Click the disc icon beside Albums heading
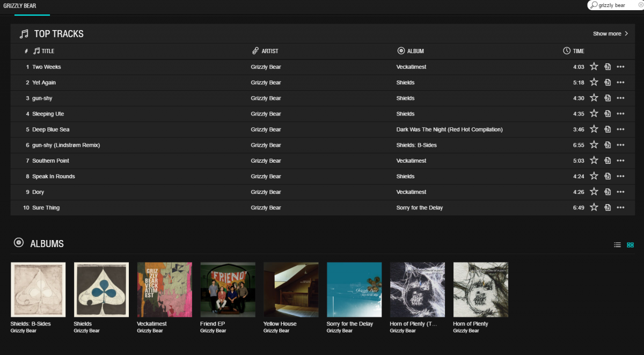Viewport: 644px width, 355px height. click(19, 243)
